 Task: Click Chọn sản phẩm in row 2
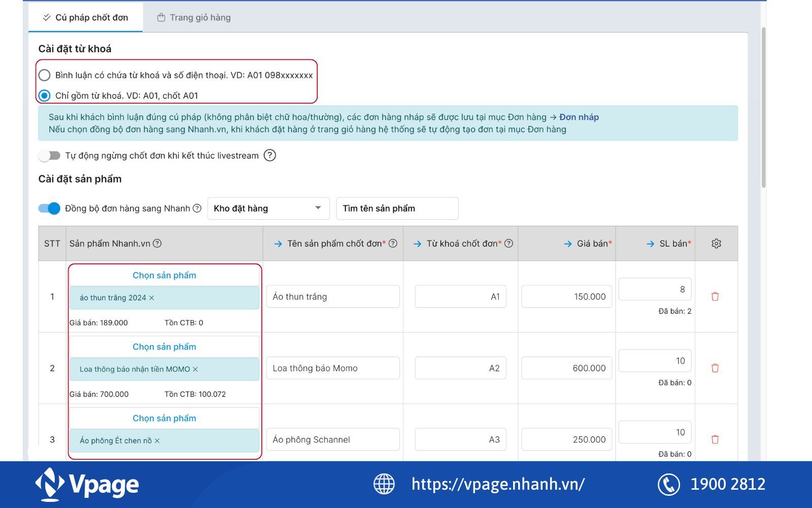(164, 347)
